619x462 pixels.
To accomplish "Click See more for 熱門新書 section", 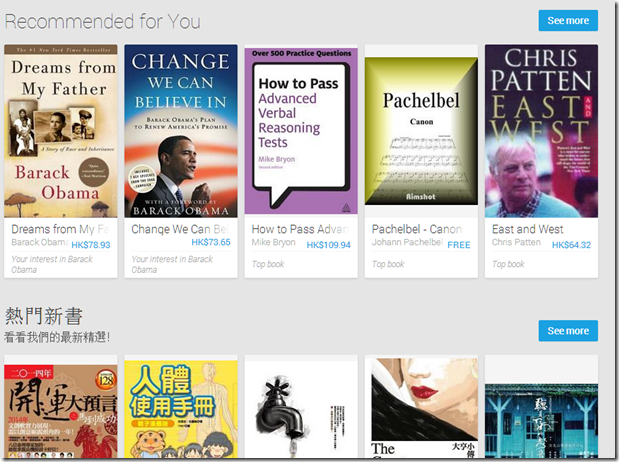I will [568, 331].
